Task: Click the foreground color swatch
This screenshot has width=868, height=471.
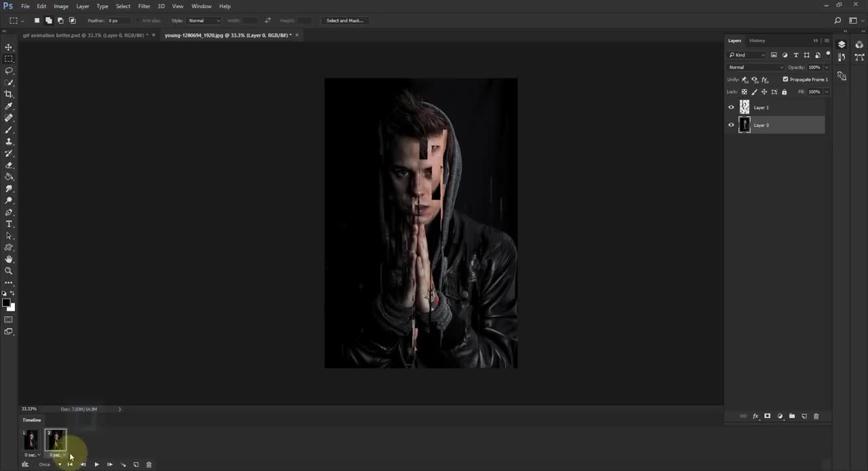Action: (6, 303)
